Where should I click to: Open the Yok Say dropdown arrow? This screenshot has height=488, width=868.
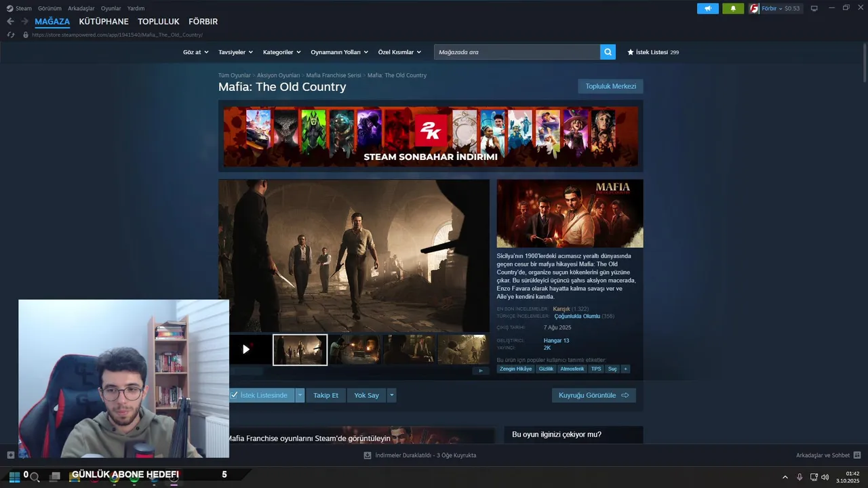click(x=391, y=395)
